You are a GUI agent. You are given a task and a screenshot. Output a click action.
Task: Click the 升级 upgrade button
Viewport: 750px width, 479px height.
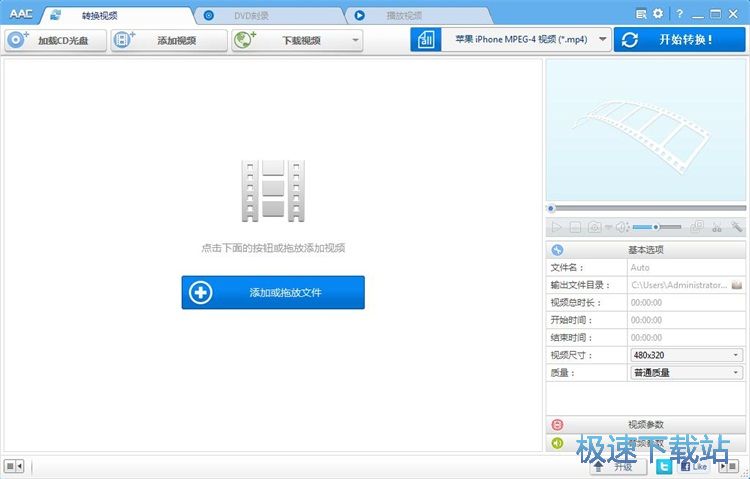coord(618,466)
